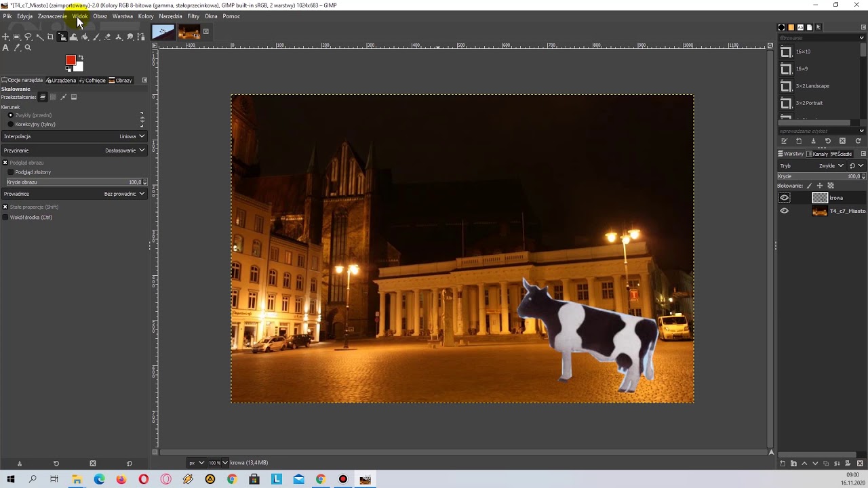Image resolution: width=868 pixels, height=488 pixels.
Task: Enable Wokół środka (Ctrl) checkbox
Action: tap(5, 218)
